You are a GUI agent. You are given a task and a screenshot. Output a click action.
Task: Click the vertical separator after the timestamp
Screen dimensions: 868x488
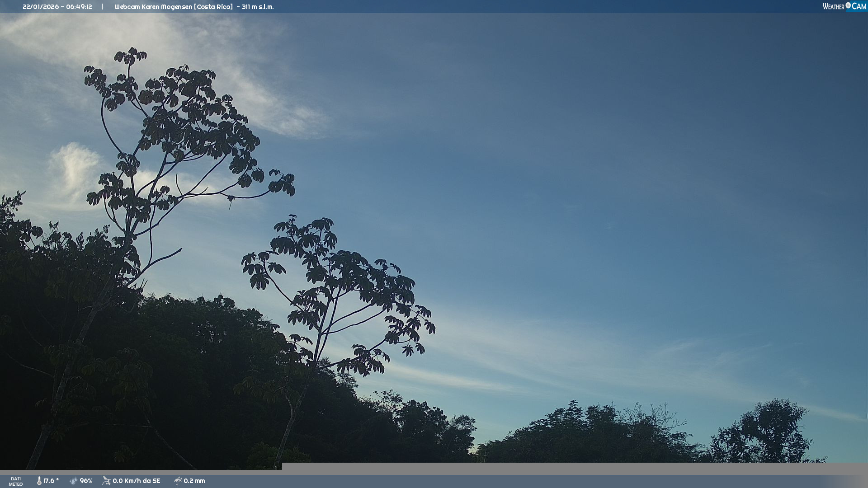point(102,7)
